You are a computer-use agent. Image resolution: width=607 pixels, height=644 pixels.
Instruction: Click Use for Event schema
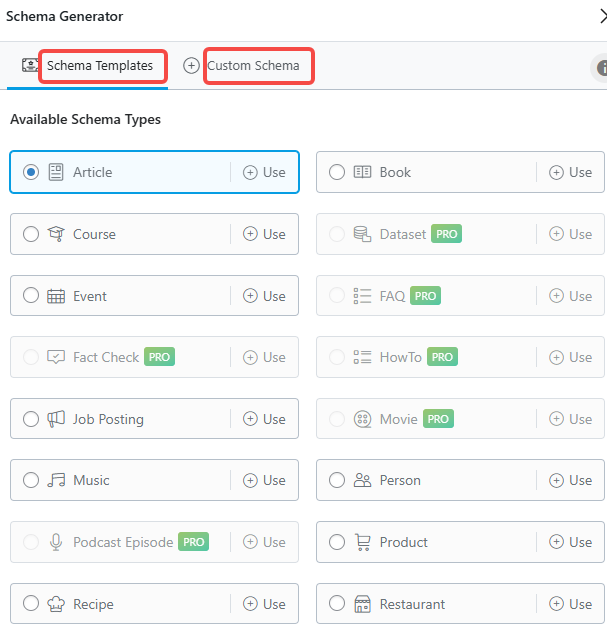pos(264,296)
